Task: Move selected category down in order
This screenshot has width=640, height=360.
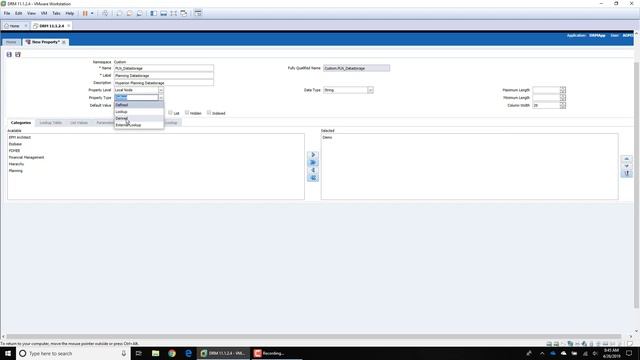Action: (627, 166)
